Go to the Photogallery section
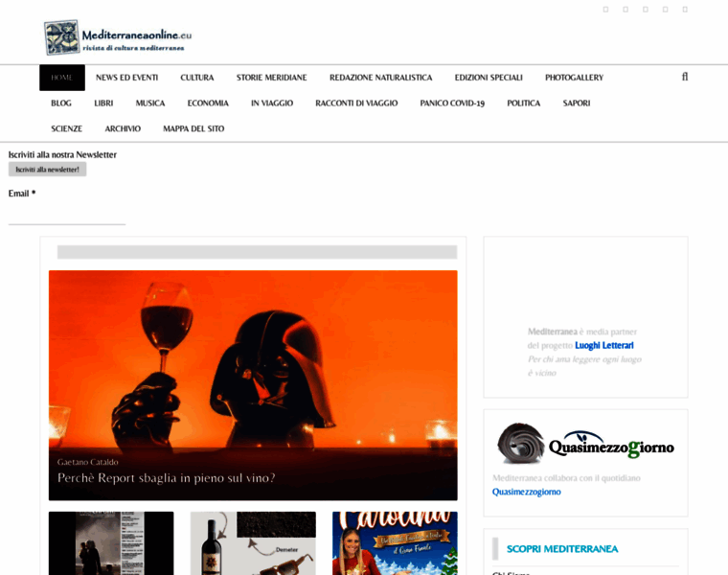728x575 pixels. (574, 78)
